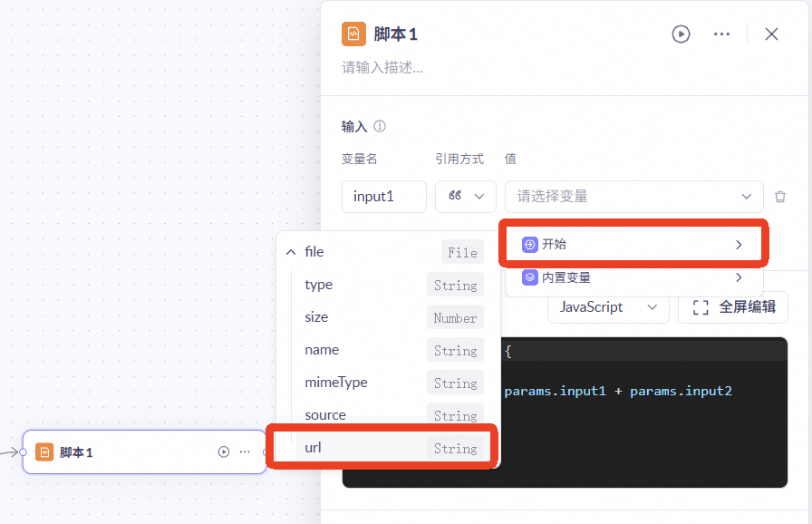Run the 脚本 1 node on canvas
Viewport: 812px width, 524px height.
[224, 452]
